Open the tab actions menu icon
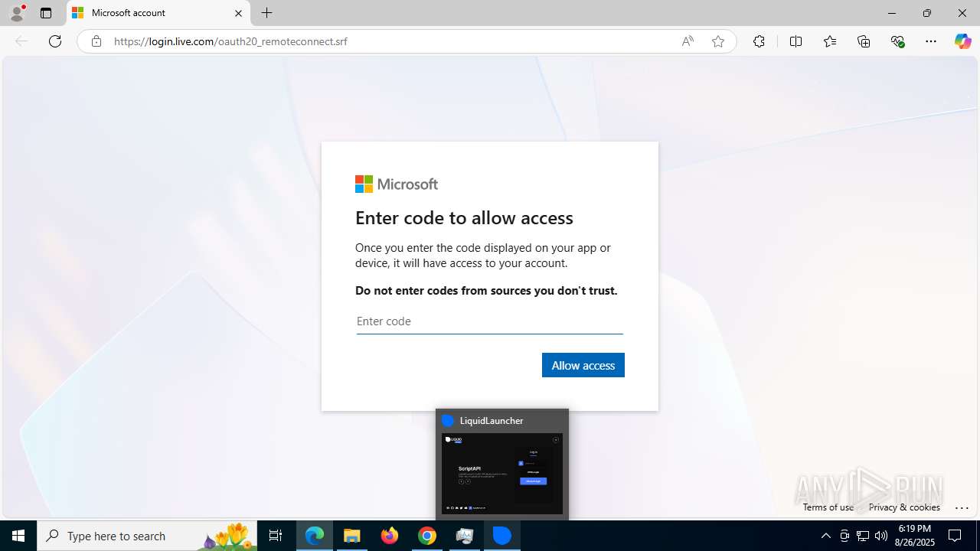 46,13
